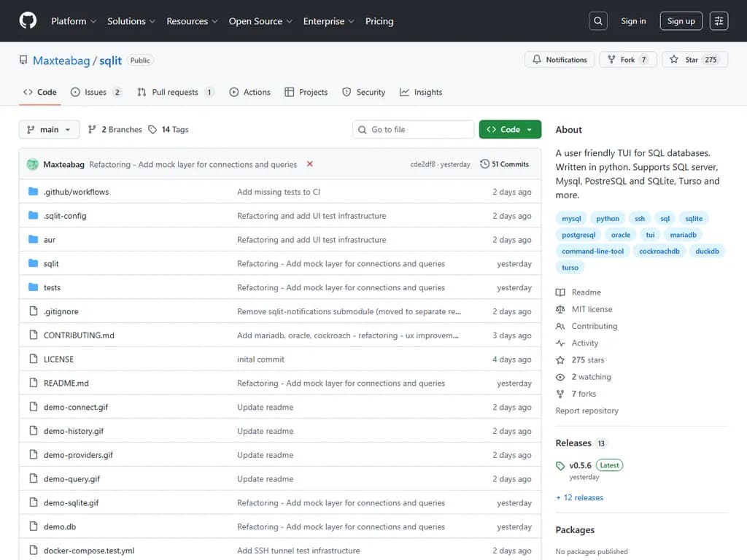
Task: Click the Go to file search field
Action: tap(413, 128)
